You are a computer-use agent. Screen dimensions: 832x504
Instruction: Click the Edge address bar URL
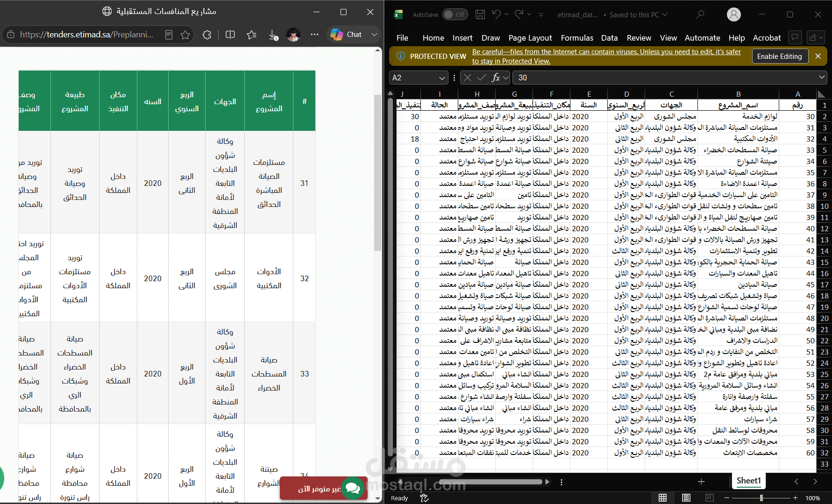coord(86,35)
